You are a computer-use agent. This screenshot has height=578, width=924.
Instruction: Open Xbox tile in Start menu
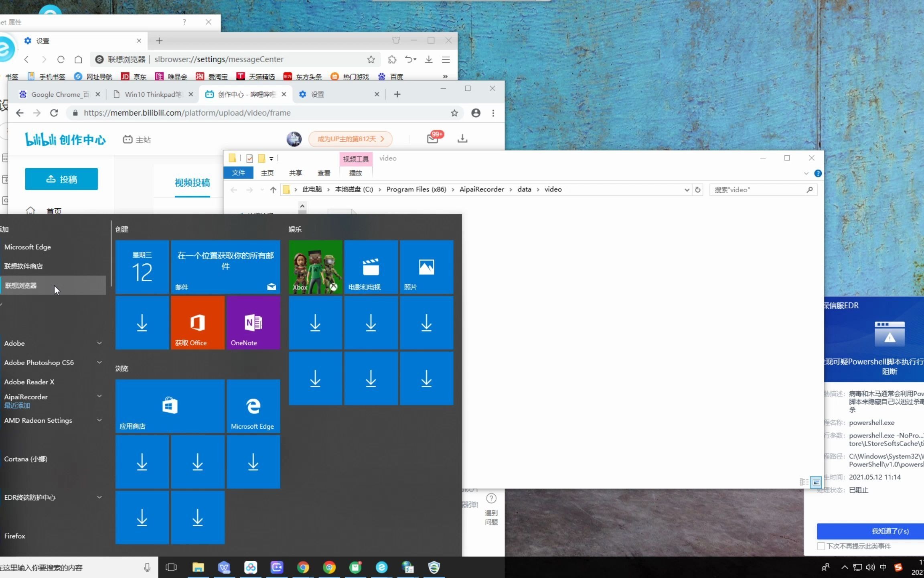(x=315, y=267)
